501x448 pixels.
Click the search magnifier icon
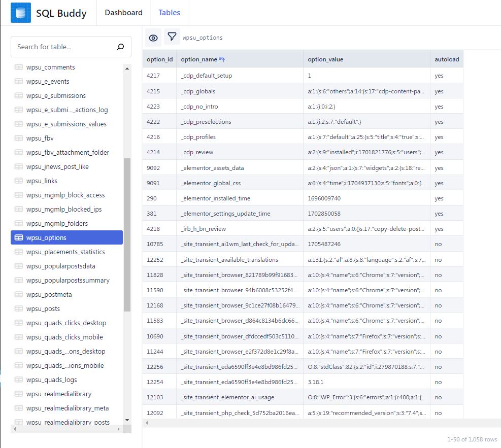(x=120, y=47)
